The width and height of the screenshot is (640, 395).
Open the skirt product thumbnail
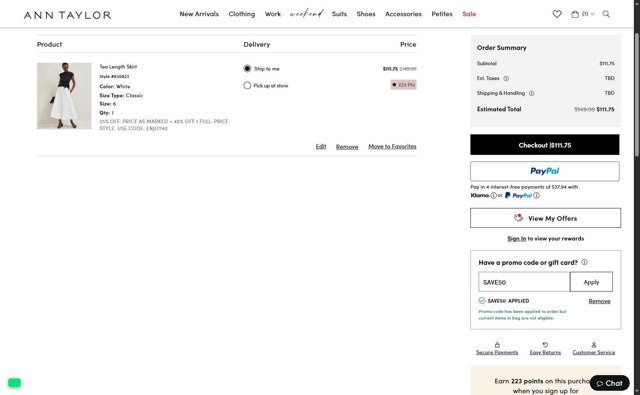pyautogui.click(x=64, y=96)
